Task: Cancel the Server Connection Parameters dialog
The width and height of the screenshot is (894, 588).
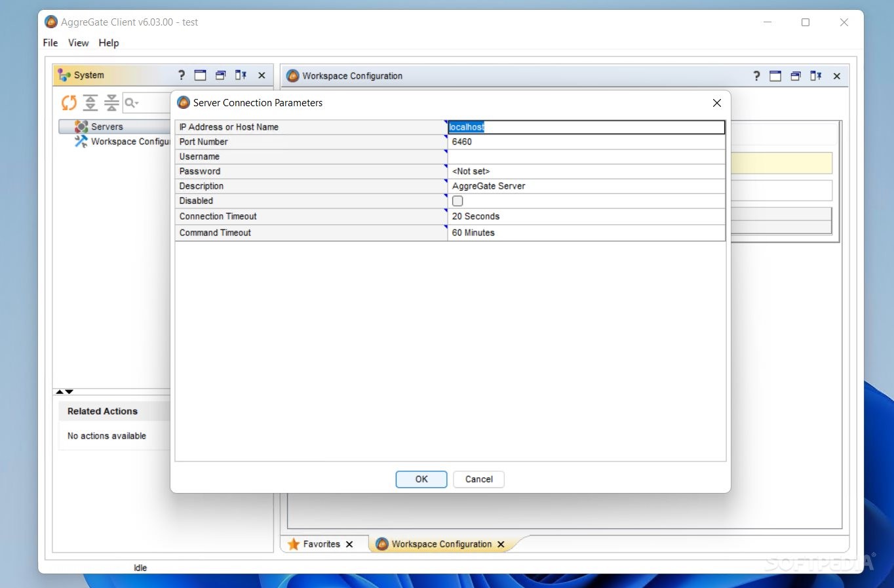Action: [x=479, y=479]
